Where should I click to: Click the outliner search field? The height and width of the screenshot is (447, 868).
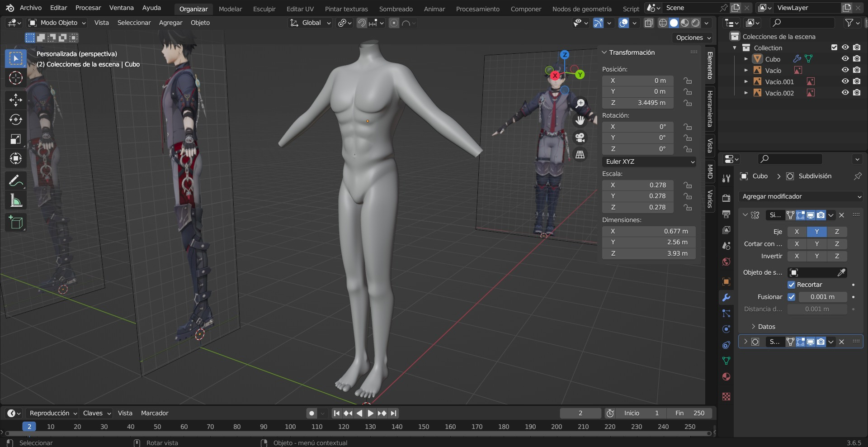[802, 23]
